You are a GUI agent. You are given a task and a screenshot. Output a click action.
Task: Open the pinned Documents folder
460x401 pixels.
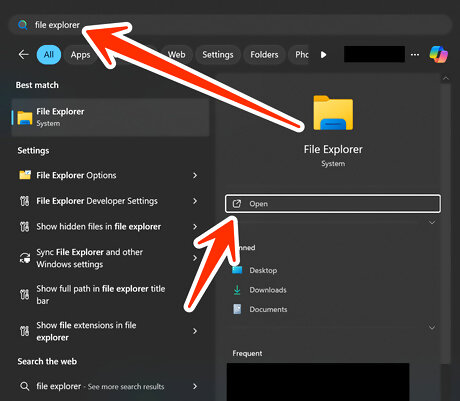(x=268, y=309)
